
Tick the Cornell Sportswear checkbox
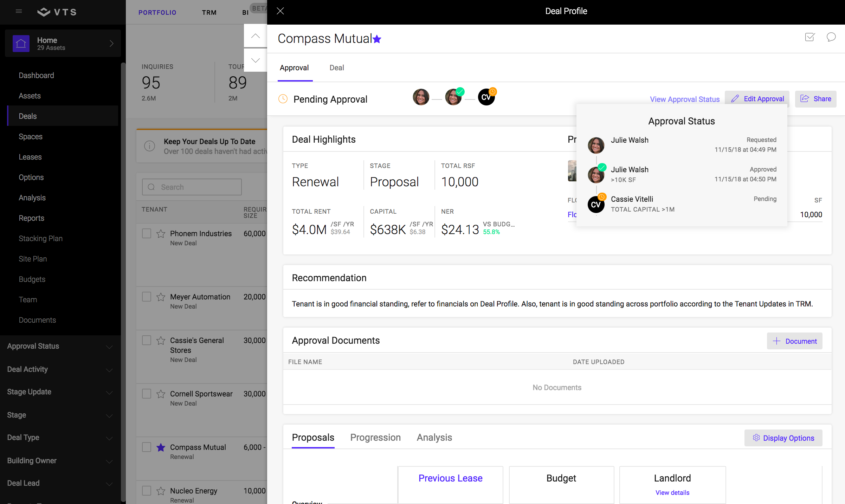(x=147, y=394)
